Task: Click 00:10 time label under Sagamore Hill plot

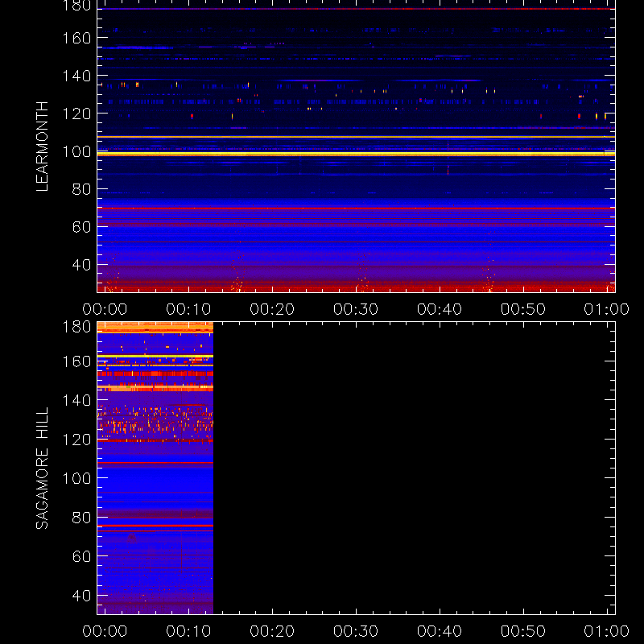Action: [188, 631]
